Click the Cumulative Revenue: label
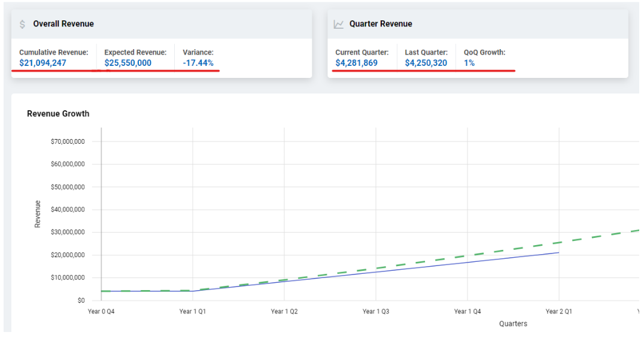The width and height of the screenshot is (644, 338). click(x=54, y=52)
